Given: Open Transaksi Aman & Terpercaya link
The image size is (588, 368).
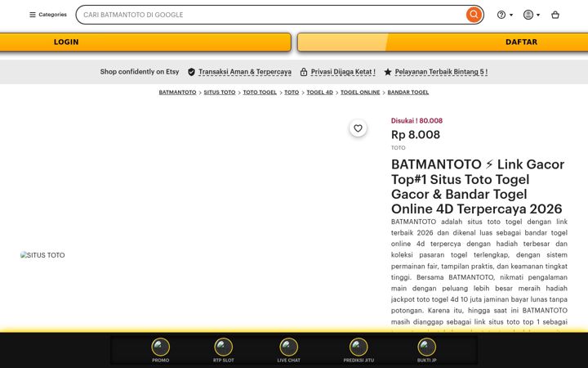Looking at the screenshot, I should pyautogui.click(x=245, y=72).
